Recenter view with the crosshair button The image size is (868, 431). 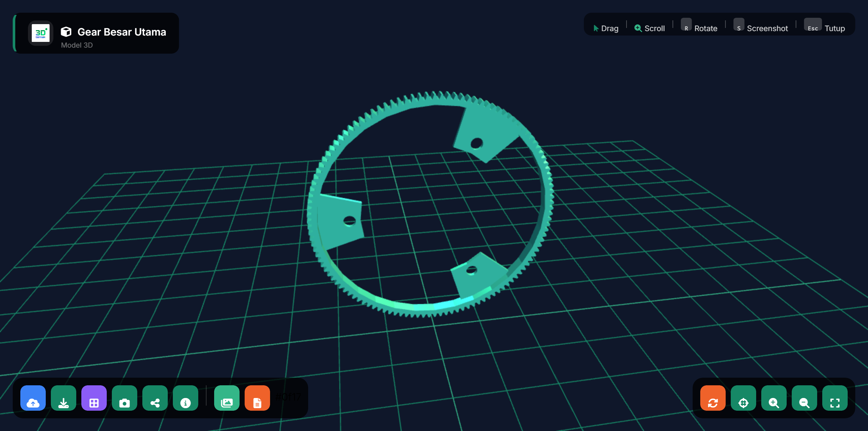tap(743, 398)
